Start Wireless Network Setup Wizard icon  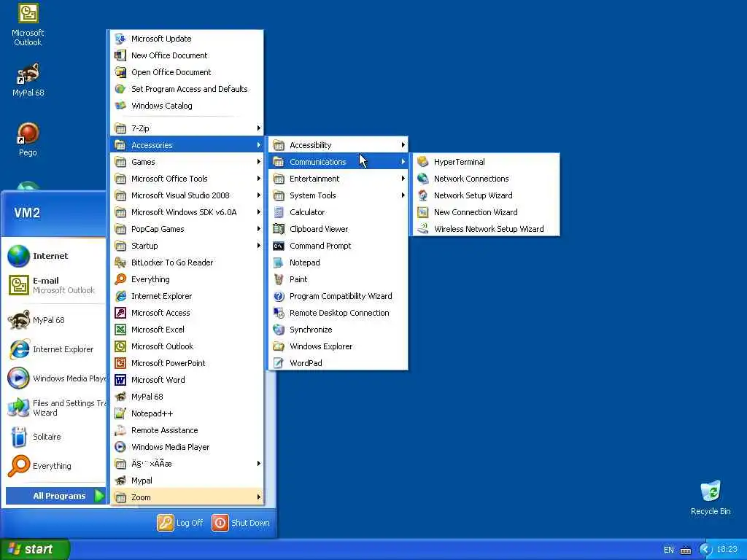pos(422,228)
